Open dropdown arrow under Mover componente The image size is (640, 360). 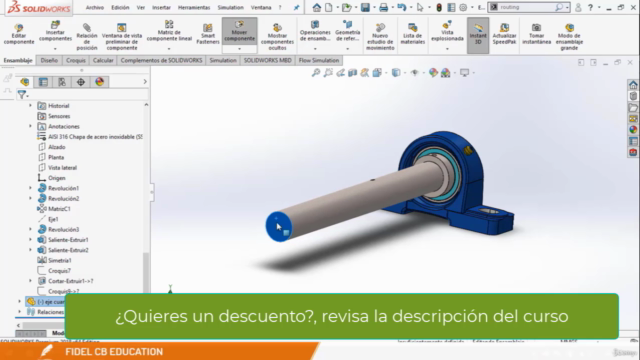(239, 49)
